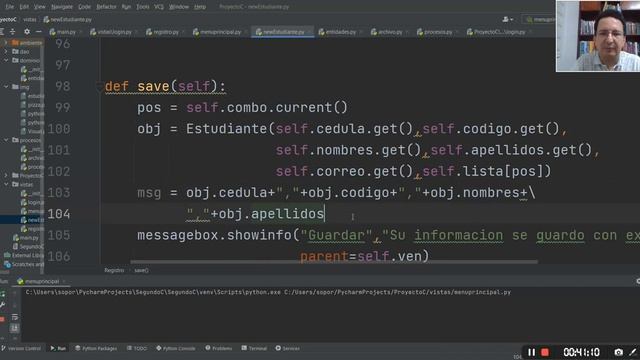Screen dimensions: 640x360
Task: Switch to archivo.py editor tab
Action: (x=390, y=32)
